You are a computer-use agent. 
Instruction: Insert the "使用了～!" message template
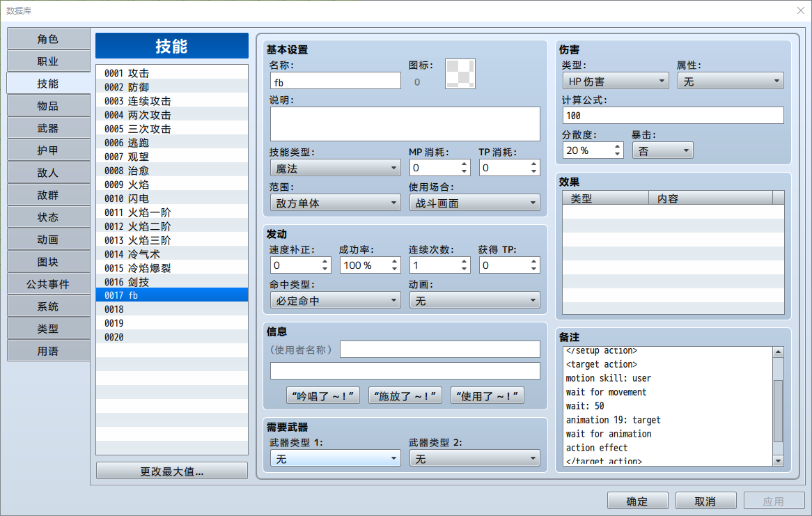pyautogui.click(x=487, y=396)
